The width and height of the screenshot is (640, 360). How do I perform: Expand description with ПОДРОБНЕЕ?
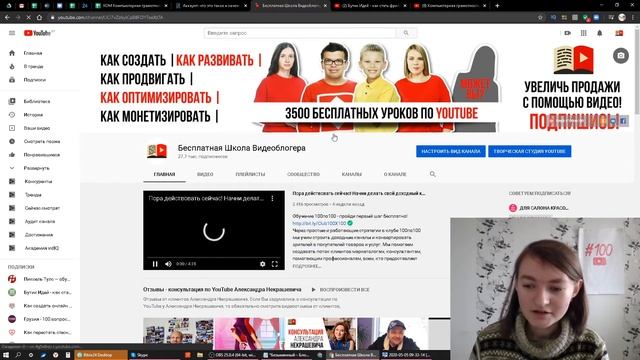click(307, 266)
